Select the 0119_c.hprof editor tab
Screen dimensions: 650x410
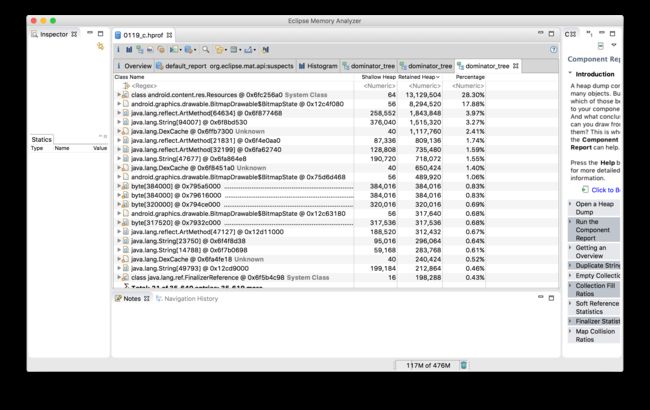pyautogui.click(x=143, y=35)
